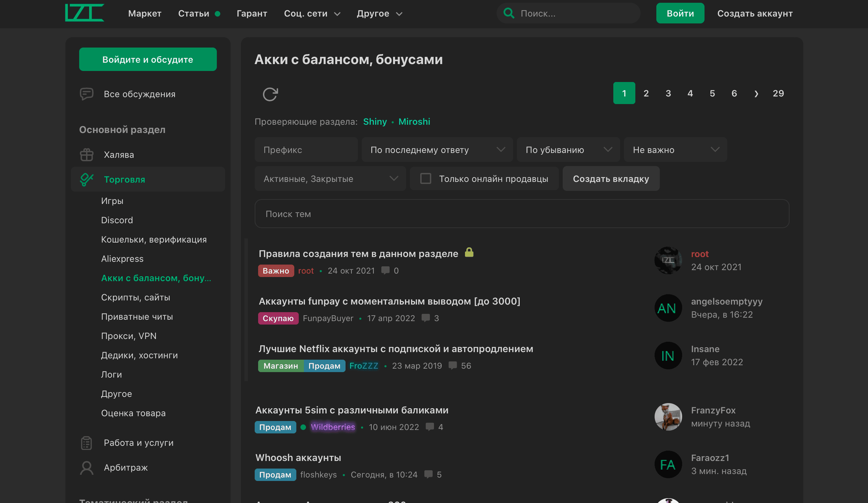Open the Не важно dropdown
This screenshot has height=503, width=868.
pos(675,150)
